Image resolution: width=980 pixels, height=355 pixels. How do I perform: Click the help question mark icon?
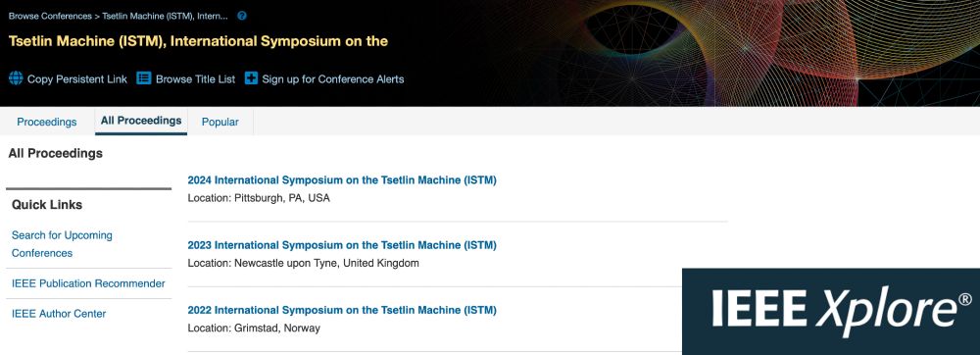click(x=242, y=16)
